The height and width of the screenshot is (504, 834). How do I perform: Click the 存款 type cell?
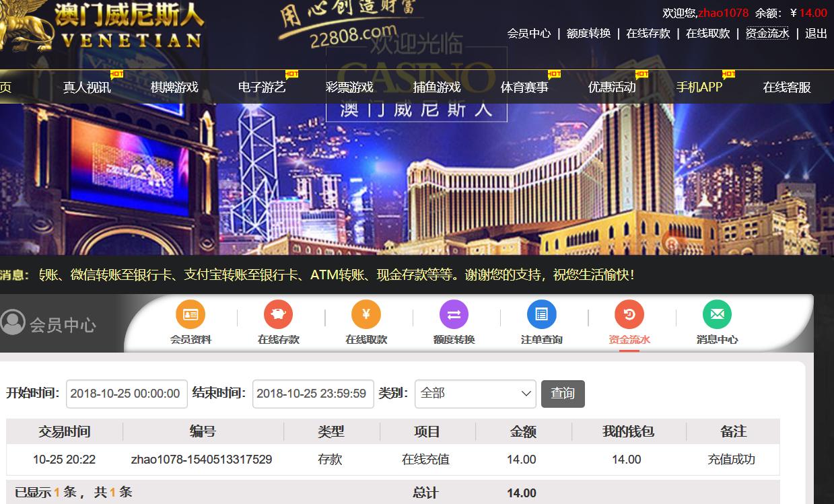point(330,460)
